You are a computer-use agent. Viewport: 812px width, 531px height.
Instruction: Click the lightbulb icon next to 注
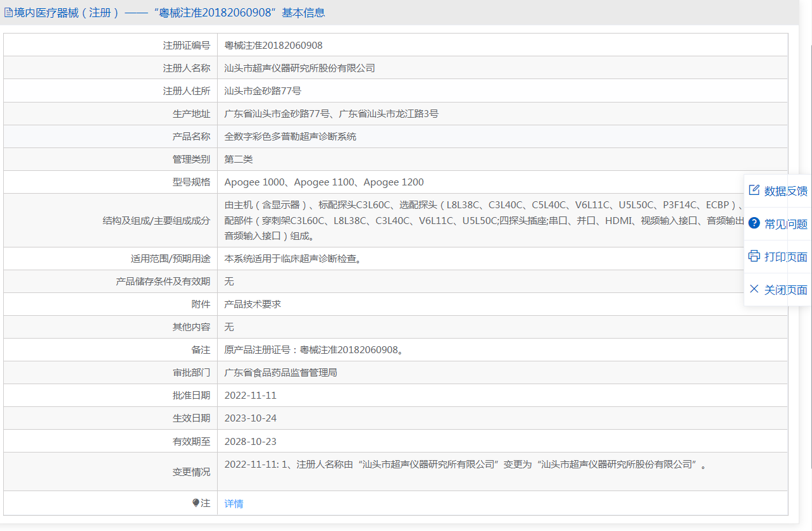click(196, 503)
